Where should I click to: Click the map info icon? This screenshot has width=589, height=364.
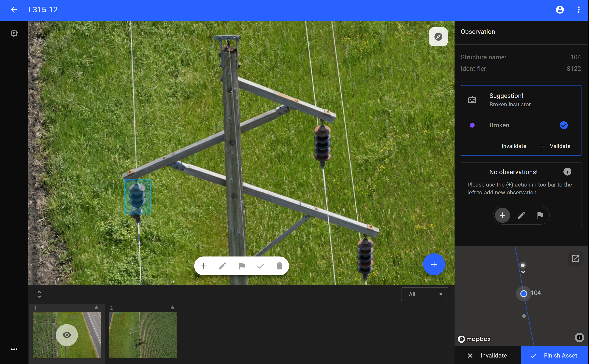pos(580,337)
